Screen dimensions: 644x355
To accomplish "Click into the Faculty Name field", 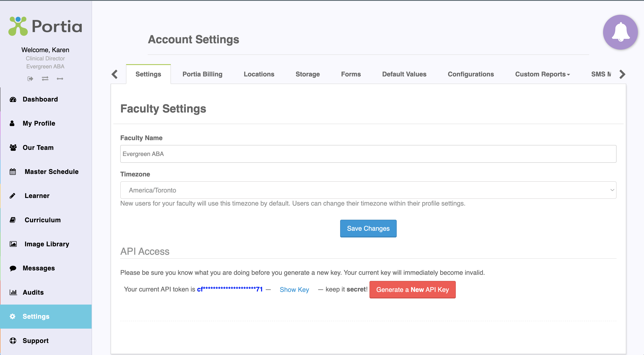I will pyautogui.click(x=368, y=154).
